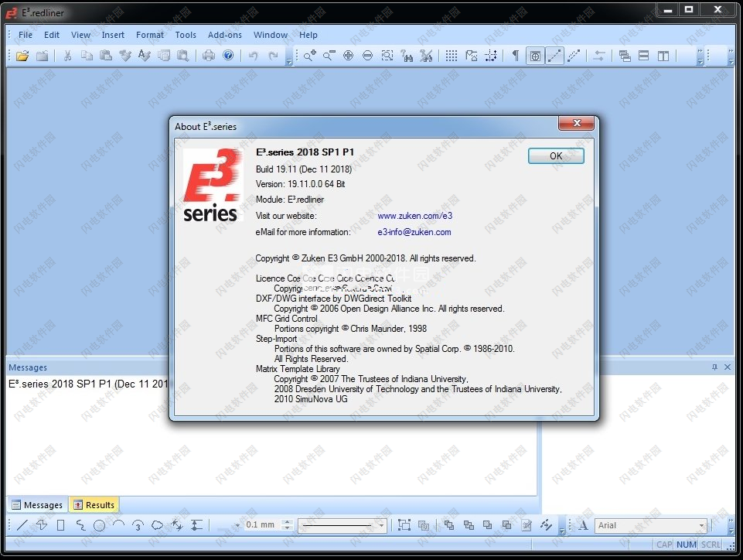The height and width of the screenshot is (560, 743).
Task: Click the Paste clipboard icon
Action: pyautogui.click(x=106, y=56)
